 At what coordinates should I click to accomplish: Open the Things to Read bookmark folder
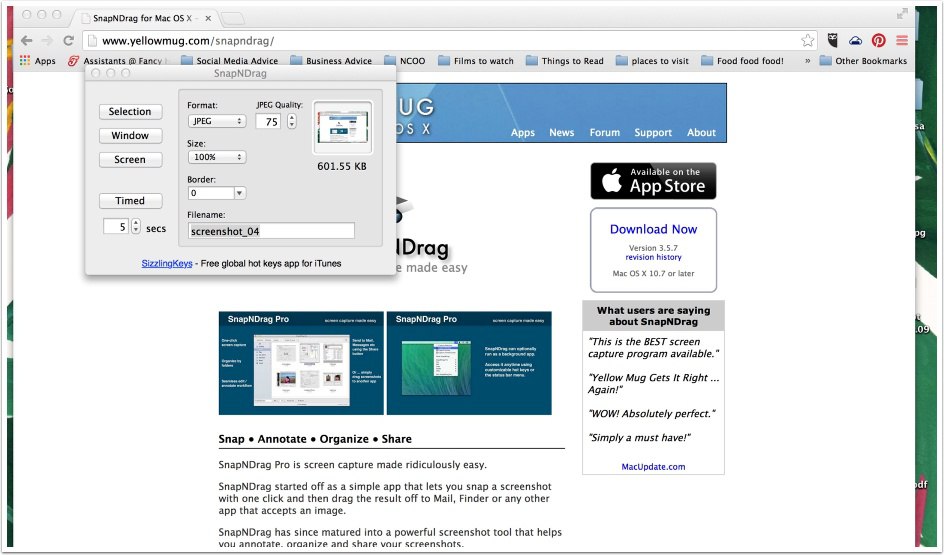point(564,61)
